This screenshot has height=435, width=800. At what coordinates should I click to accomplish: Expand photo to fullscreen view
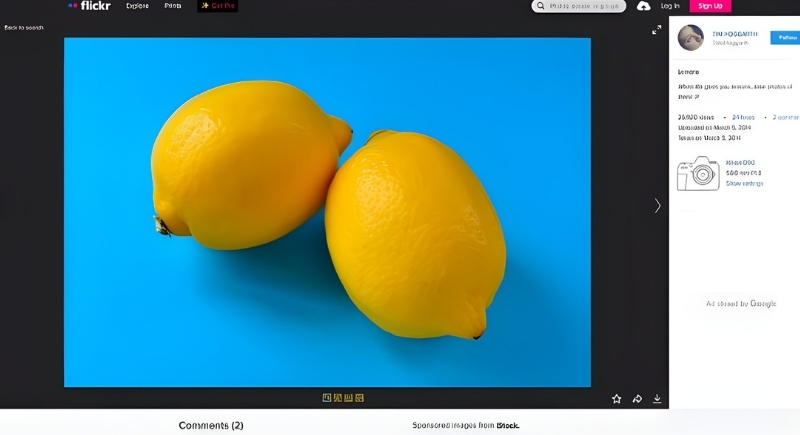(x=657, y=30)
